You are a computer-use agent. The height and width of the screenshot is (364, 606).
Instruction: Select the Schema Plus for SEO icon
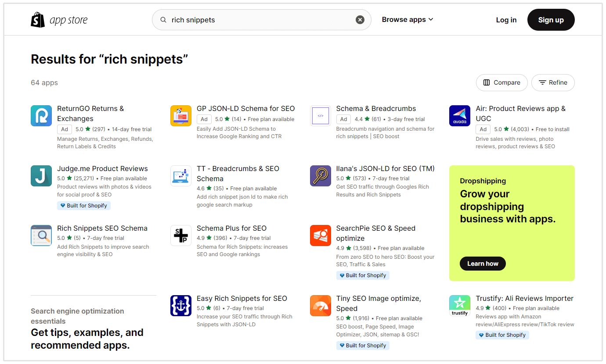(181, 236)
